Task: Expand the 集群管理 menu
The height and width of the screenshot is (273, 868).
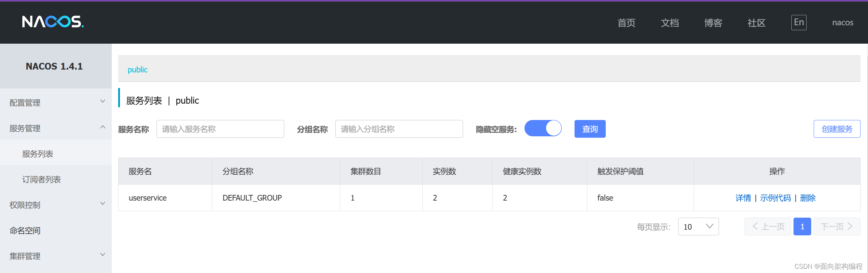Action: click(56, 256)
